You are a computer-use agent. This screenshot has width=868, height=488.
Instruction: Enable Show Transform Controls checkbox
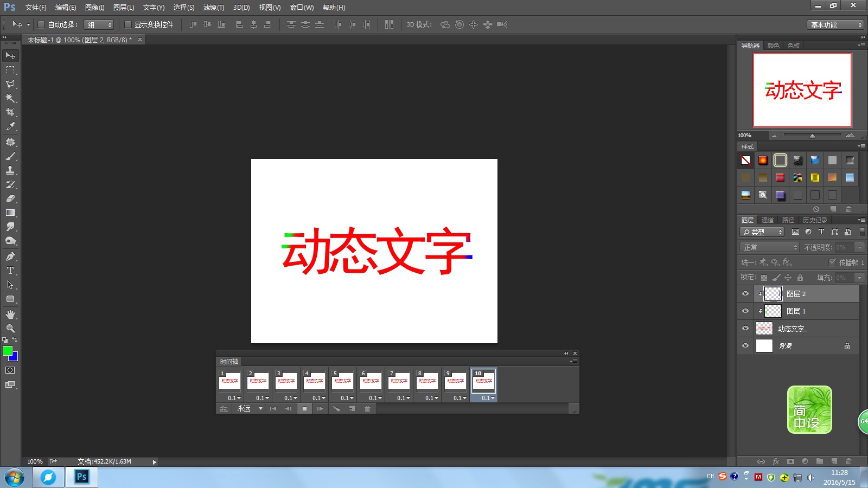click(x=128, y=24)
